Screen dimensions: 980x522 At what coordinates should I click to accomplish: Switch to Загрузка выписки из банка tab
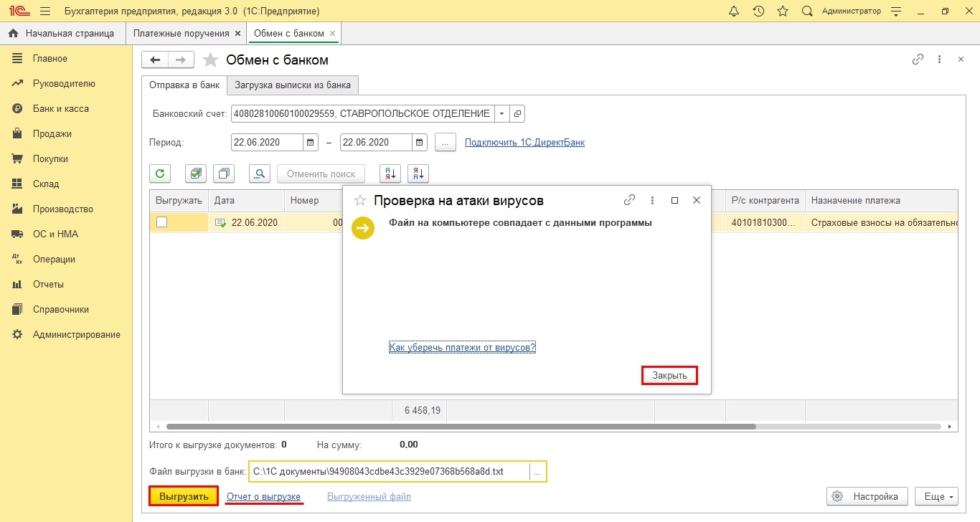click(293, 85)
